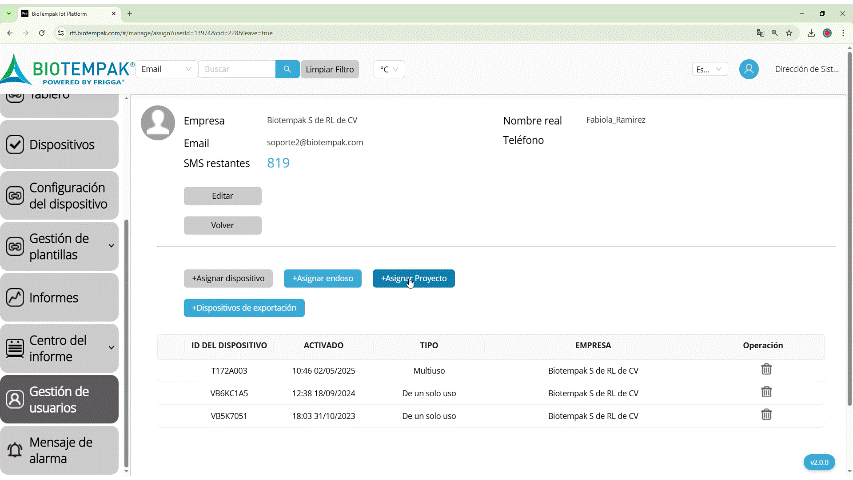Screen dimensions: 853x480
Task: Open Informes from the sidebar
Action: click(x=60, y=297)
